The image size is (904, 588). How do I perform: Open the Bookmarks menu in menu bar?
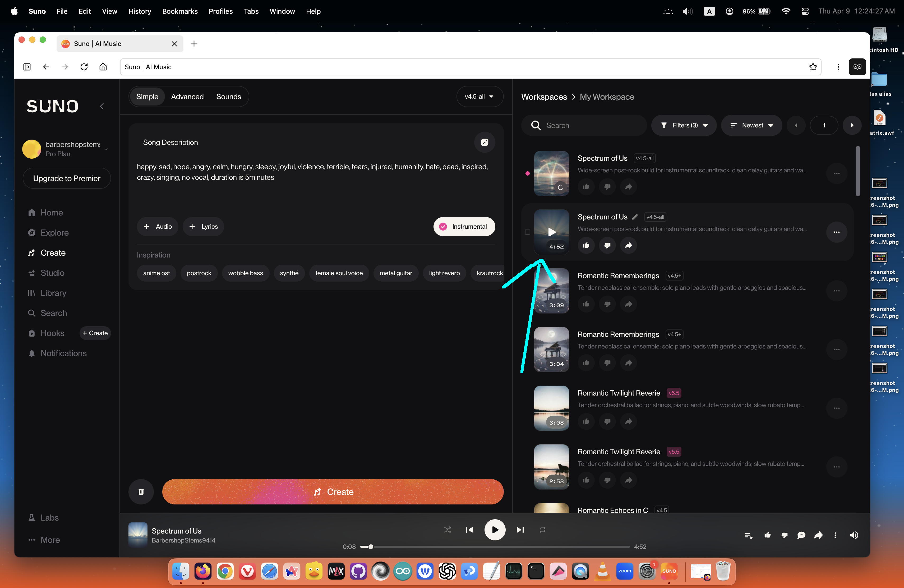click(180, 11)
